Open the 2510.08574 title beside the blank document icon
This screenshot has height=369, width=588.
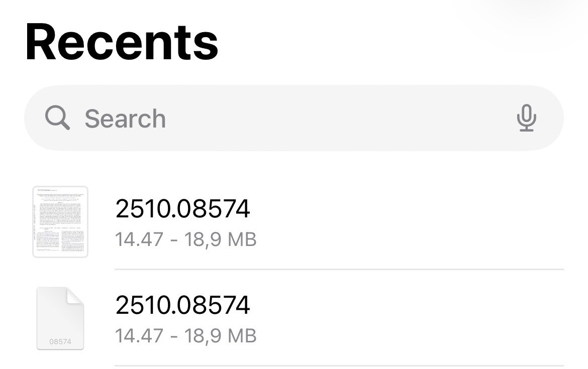coord(182,305)
